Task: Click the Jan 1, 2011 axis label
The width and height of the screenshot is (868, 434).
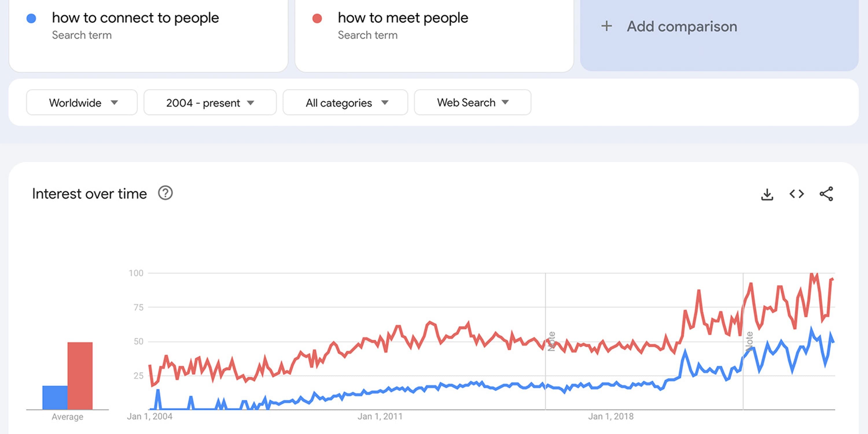Action: coord(380,416)
